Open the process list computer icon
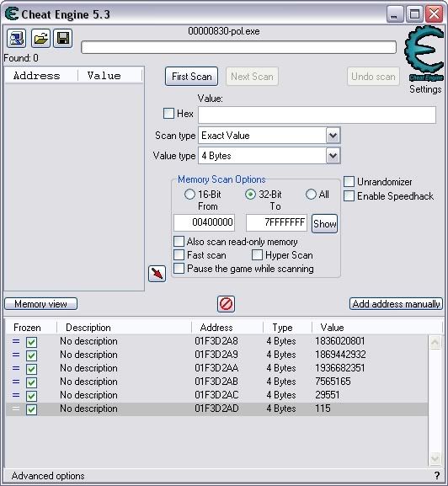 tap(16, 39)
